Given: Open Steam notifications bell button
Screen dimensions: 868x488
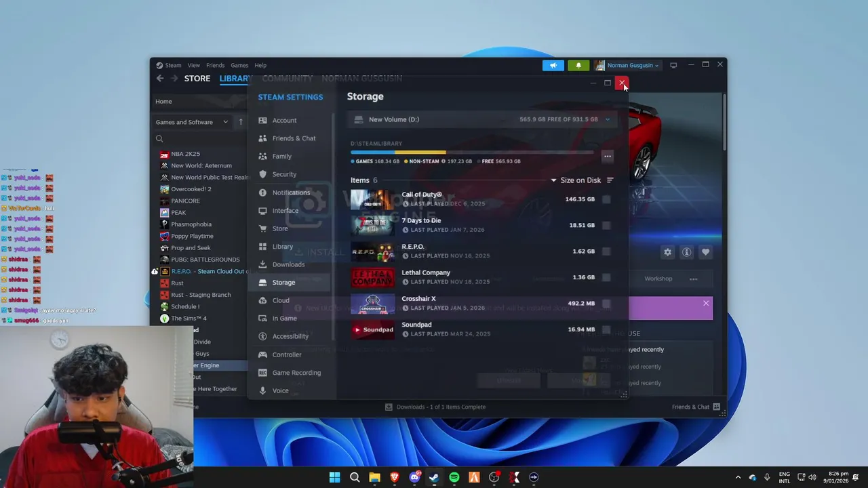Looking at the screenshot, I should (578, 65).
